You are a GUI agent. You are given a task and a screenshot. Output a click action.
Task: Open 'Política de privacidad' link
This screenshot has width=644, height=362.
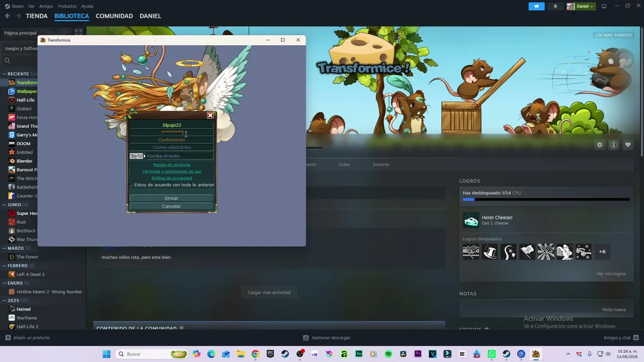[172, 178]
